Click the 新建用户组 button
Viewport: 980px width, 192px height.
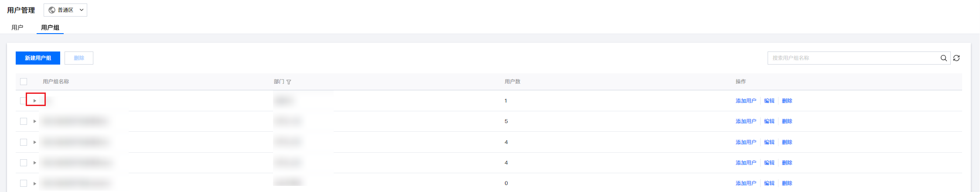(38, 58)
